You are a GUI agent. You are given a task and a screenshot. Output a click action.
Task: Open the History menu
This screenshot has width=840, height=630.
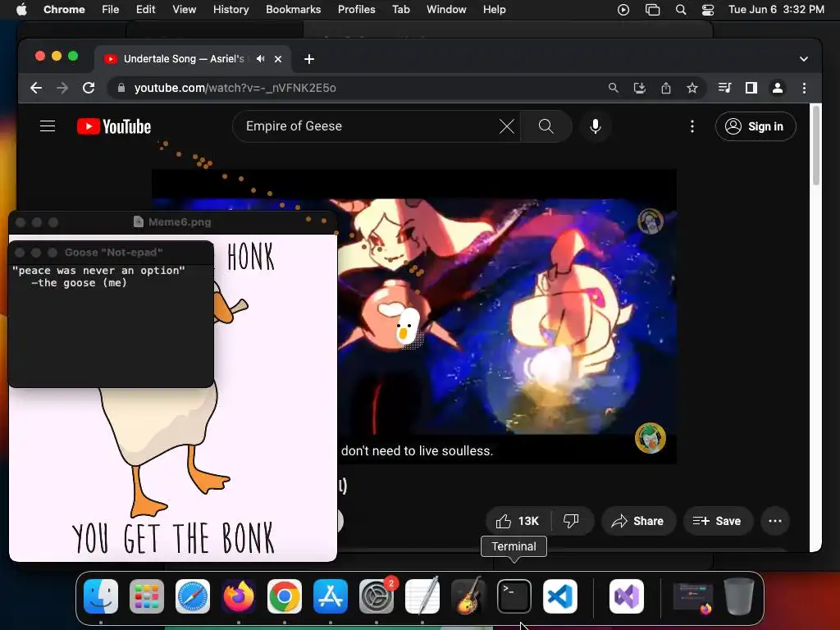pyautogui.click(x=231, y=10)
